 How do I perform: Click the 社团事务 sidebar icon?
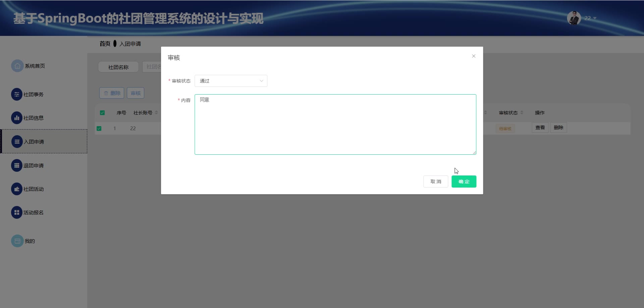tap(17, 95)
